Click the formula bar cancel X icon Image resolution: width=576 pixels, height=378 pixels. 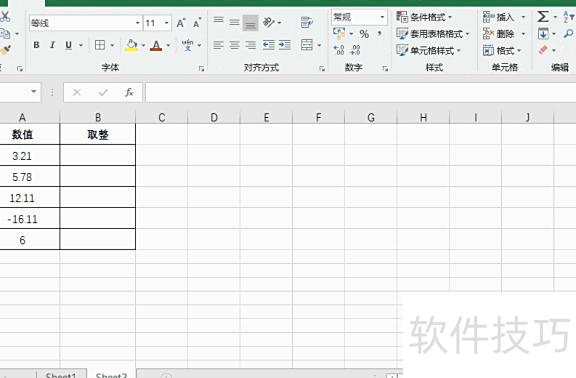tap(76, 92)
